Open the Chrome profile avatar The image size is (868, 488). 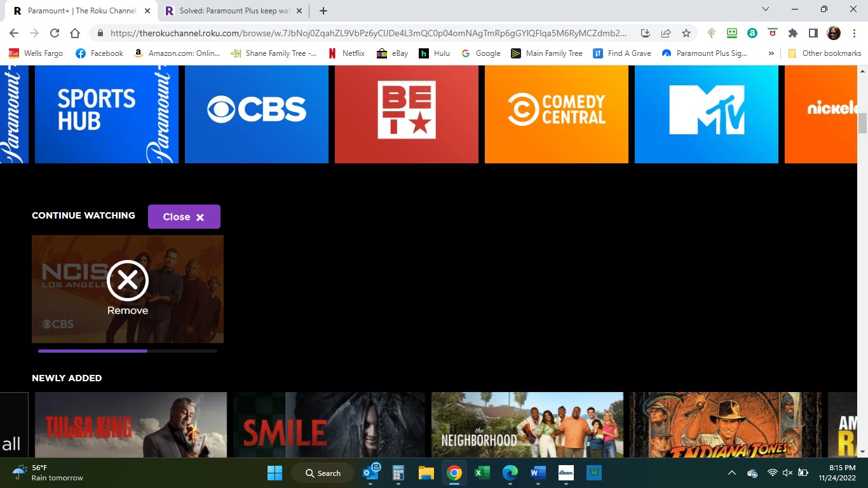click(834, 33)
